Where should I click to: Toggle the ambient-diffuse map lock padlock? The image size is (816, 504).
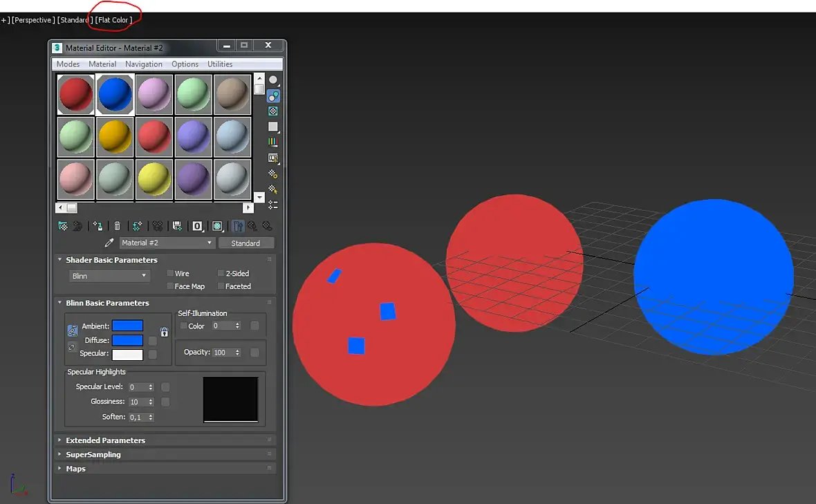coord(164,333)
